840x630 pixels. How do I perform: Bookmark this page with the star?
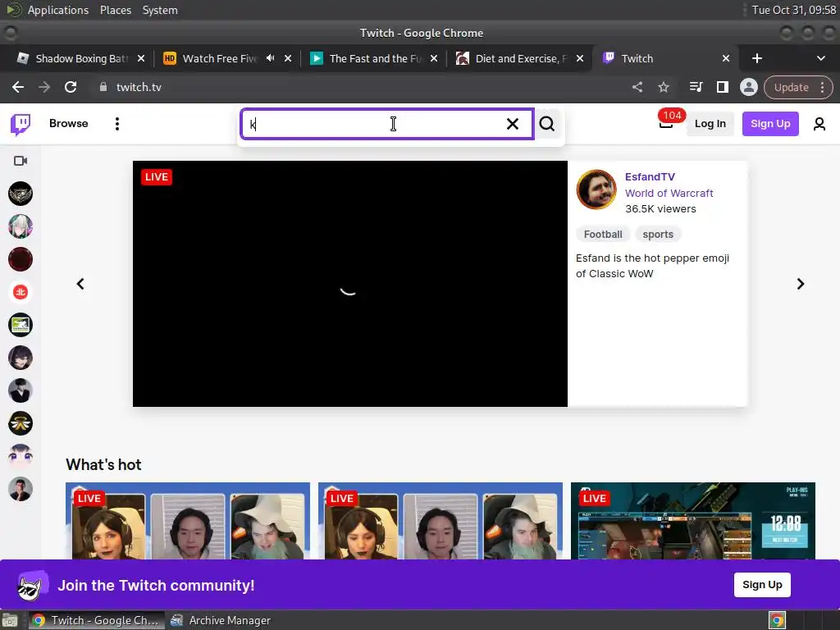click(x=663, y=87)
